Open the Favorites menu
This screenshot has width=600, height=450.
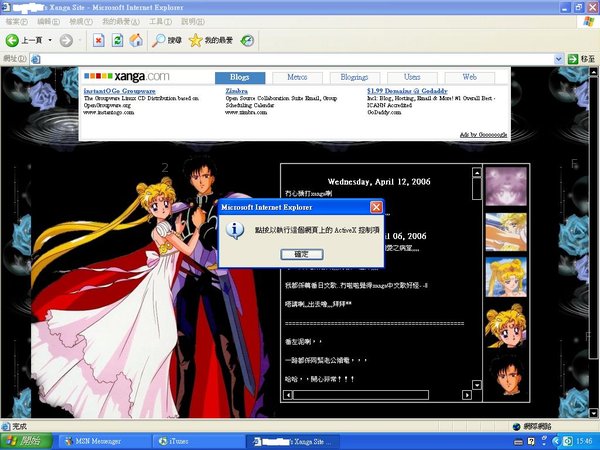(121, 22)
